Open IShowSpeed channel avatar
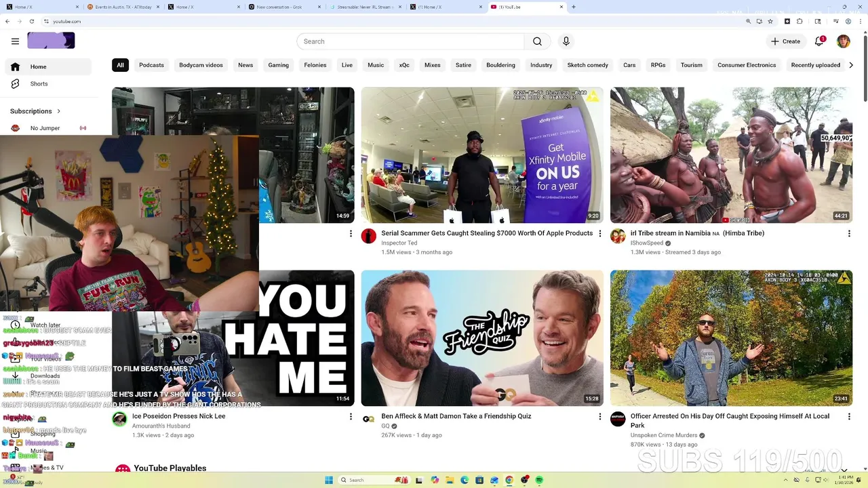 (618, 236)
